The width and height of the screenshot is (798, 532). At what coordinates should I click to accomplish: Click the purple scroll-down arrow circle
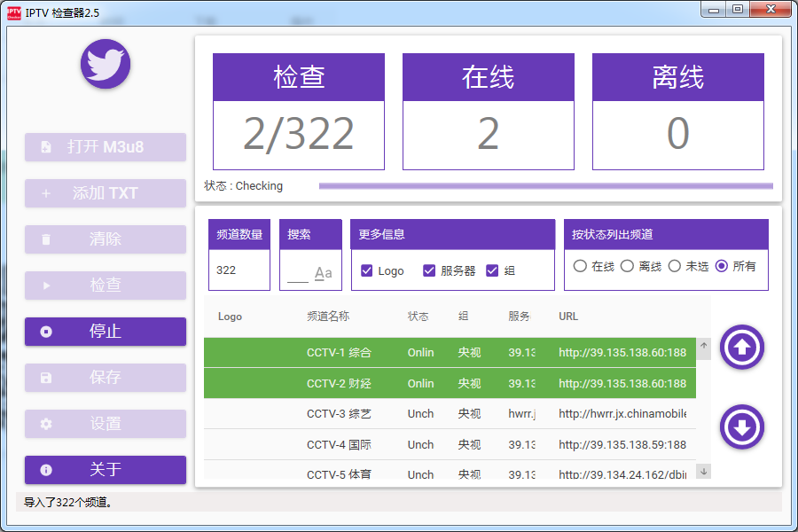742,426
